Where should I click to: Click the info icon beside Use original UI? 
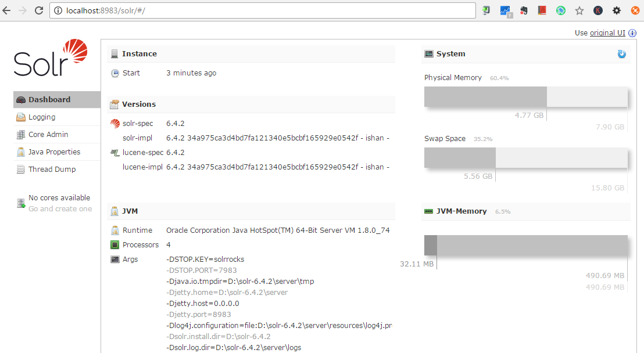tap(632, 33)
